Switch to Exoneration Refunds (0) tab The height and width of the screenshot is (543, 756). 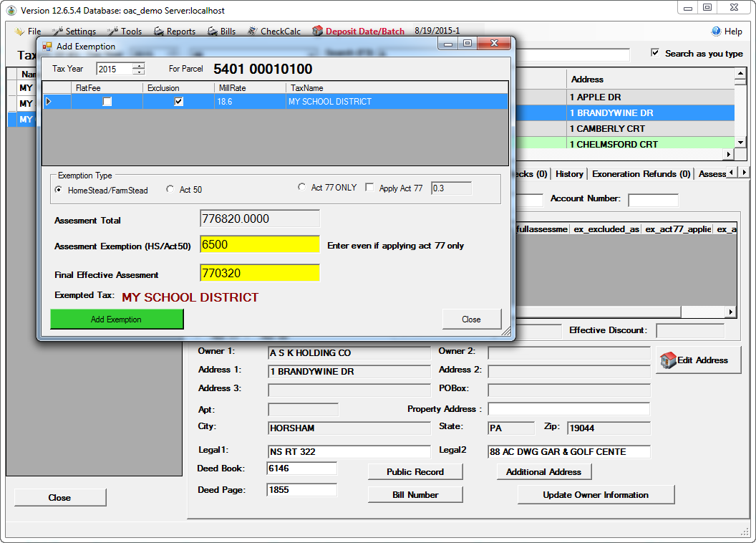point(641,174)
